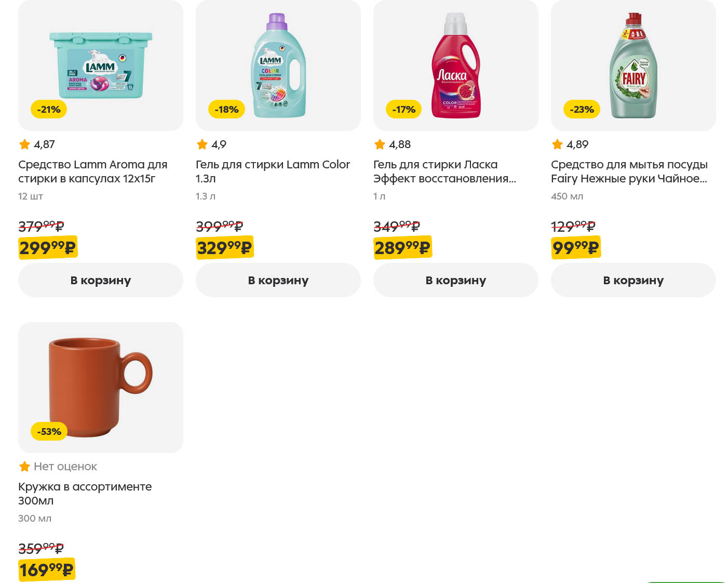Click the -17% discount badge
This screenshot has width=728, height=583.
click(x=404, y=110)
